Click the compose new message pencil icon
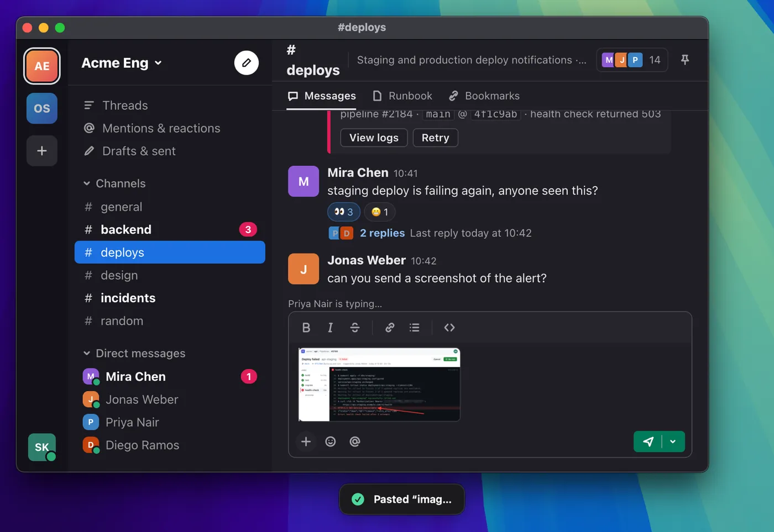The height and width of the screenshot is (532, 774). (246, 63)
